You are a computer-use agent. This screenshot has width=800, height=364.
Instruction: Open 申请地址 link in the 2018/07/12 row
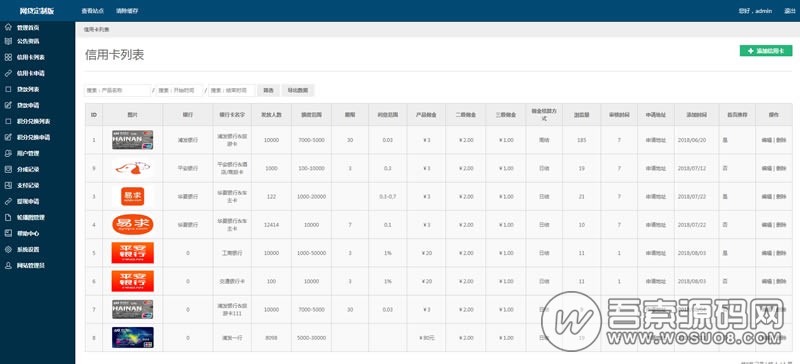click(656, 168)
